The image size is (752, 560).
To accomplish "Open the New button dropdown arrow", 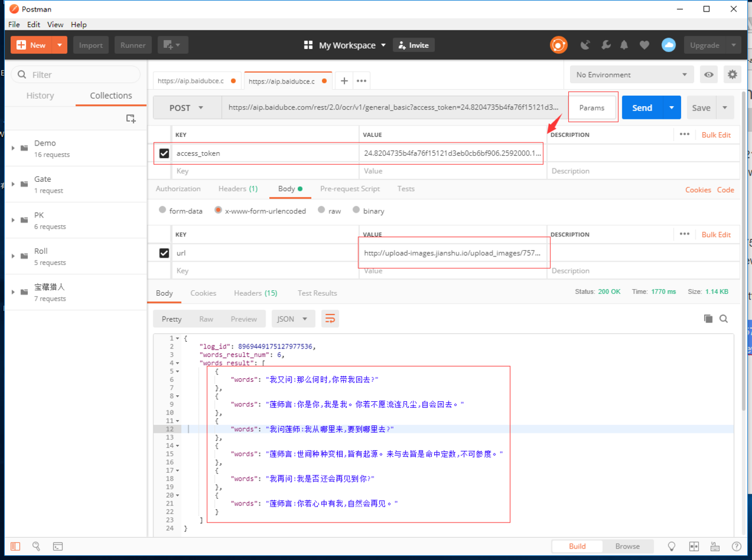I will [59, 45].
